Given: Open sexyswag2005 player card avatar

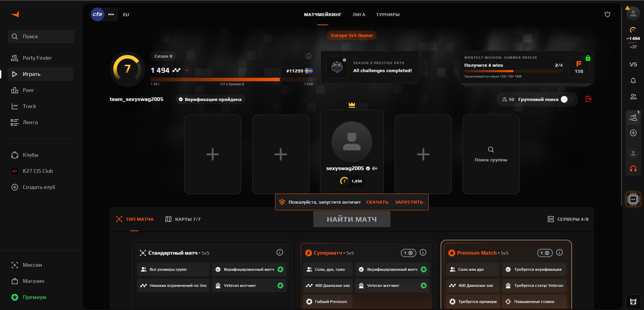Looking at the screenshot, I should 352,142.
